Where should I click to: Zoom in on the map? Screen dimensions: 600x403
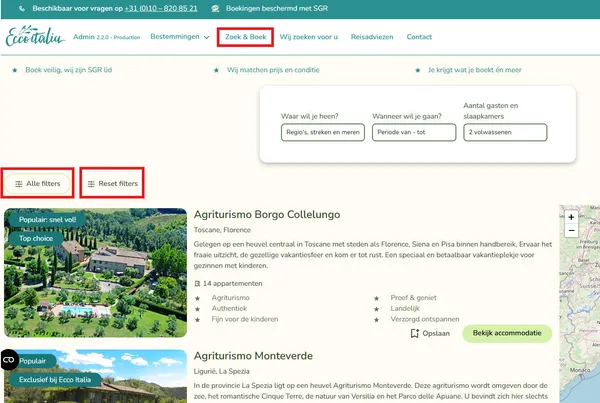click(571, 217)
